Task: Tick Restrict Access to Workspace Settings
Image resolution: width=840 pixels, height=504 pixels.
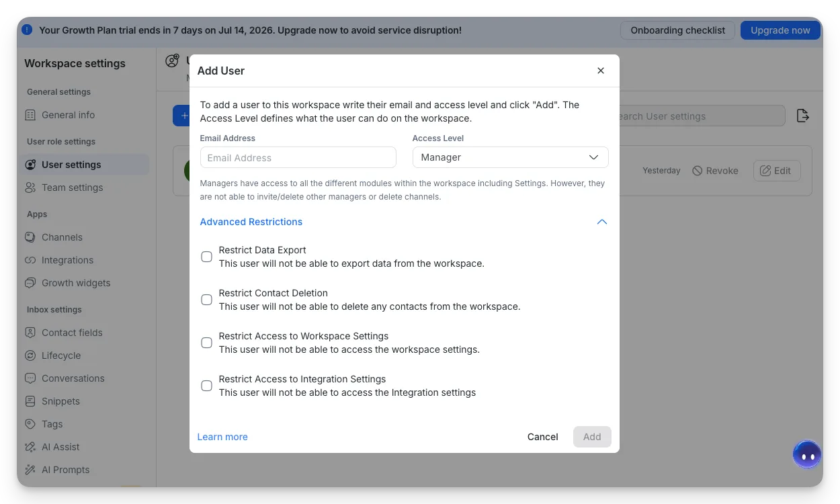Action: (207, 343)
